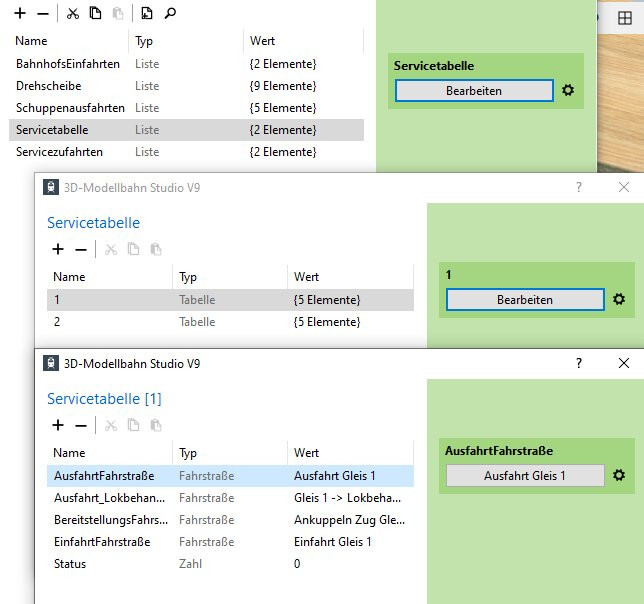Select Tabelle row 2 in Servicetabelle dialog
644x604 pixels.
point(230,322)
